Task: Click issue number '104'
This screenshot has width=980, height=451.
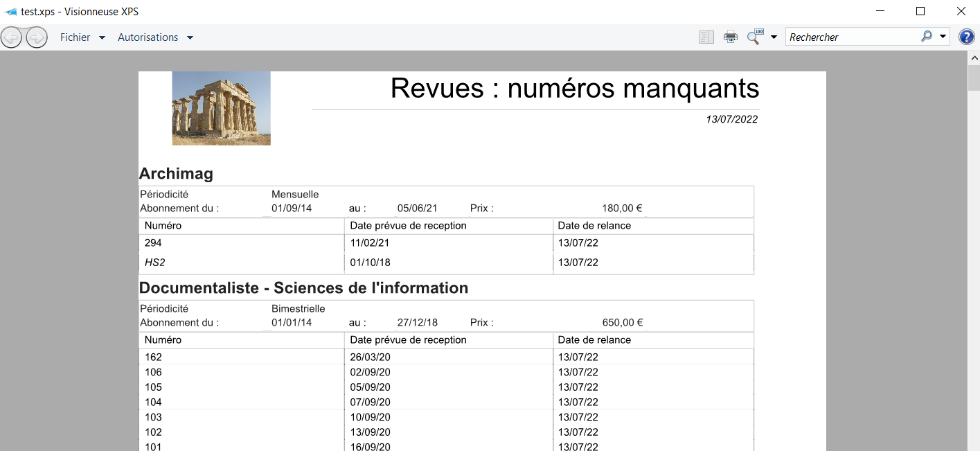Action: click(x=153, y=403)
